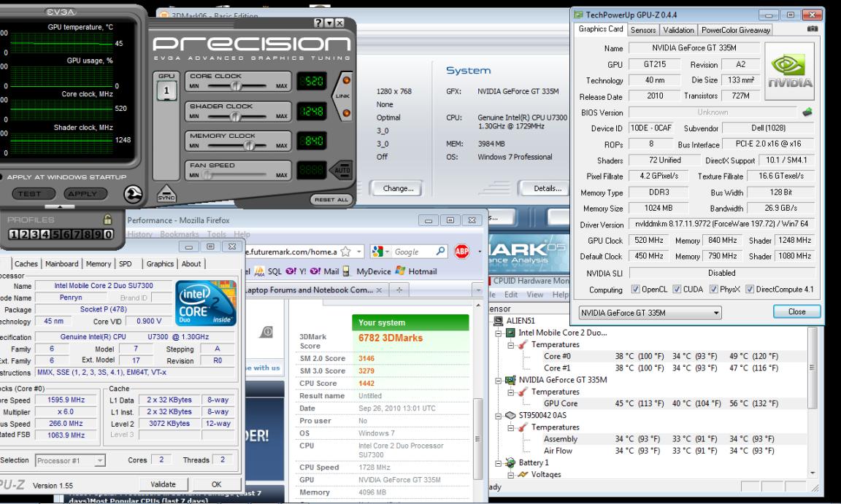This screenshot has width=841, height=504.
Task: Select profile slot 5 in Precision
Action: pos(56,234)
